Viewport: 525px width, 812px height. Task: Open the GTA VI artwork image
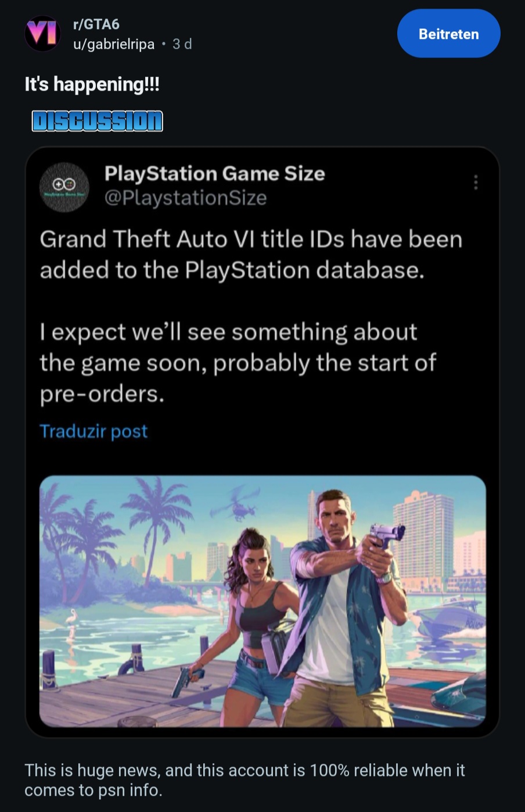[262, 601]
